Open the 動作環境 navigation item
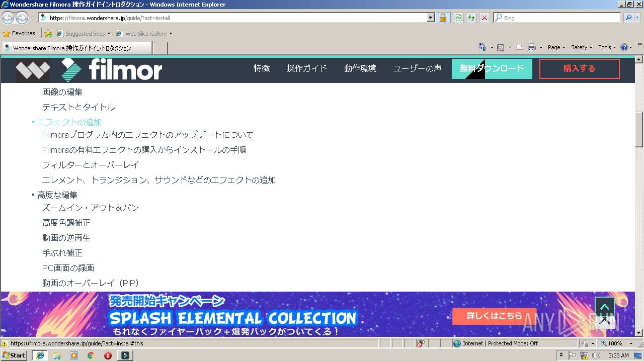 coord(360,68)
